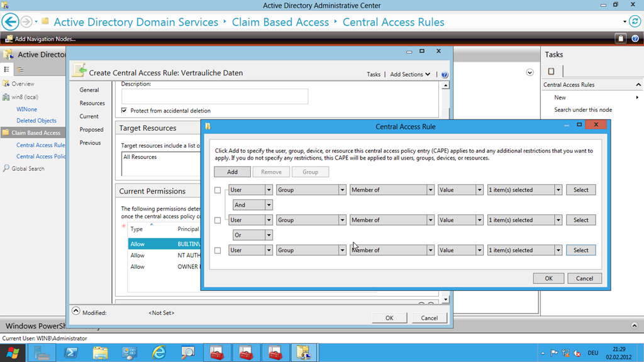Click the Back navigation arrow
644x362 pixels.
(x=10, y=22)
